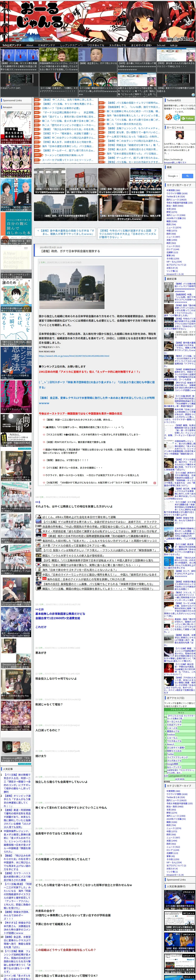Go to next article about パリ五輪が過激すぎる
Viewport: 196px width, 980px height.
[x=128, y=234]
